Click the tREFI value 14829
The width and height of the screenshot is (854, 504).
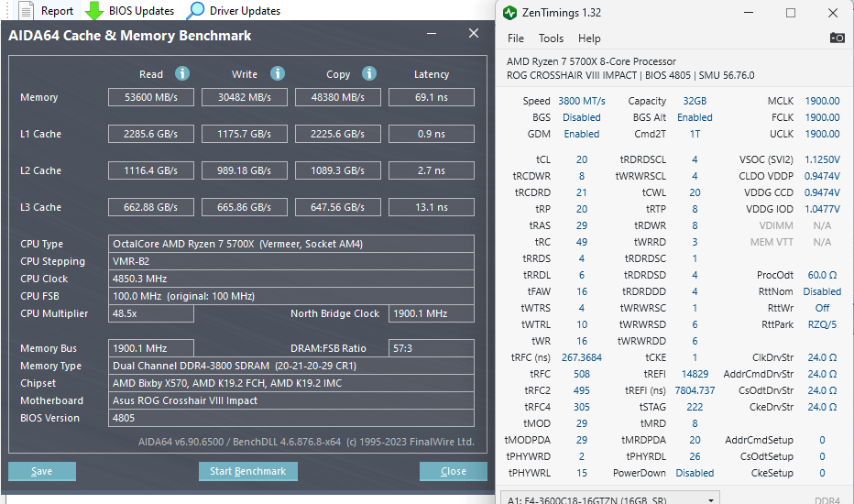[695, 374]
